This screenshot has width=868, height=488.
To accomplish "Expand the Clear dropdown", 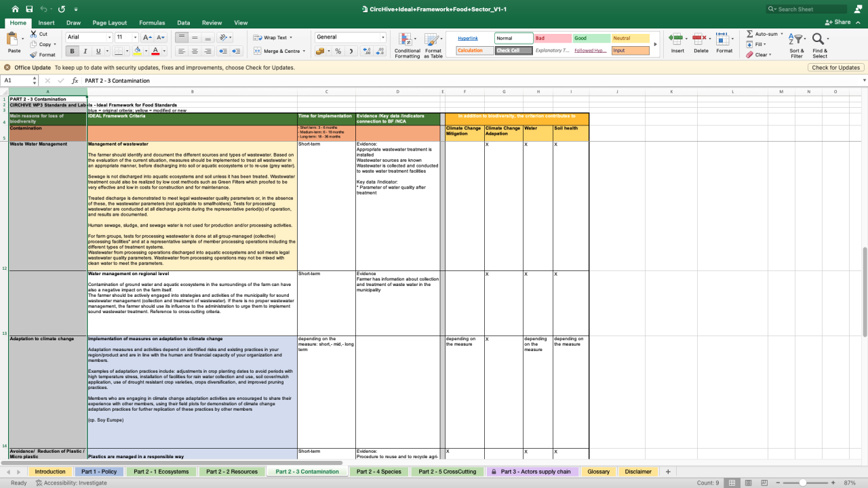I will pyautogui.click(x=770, y=55).
